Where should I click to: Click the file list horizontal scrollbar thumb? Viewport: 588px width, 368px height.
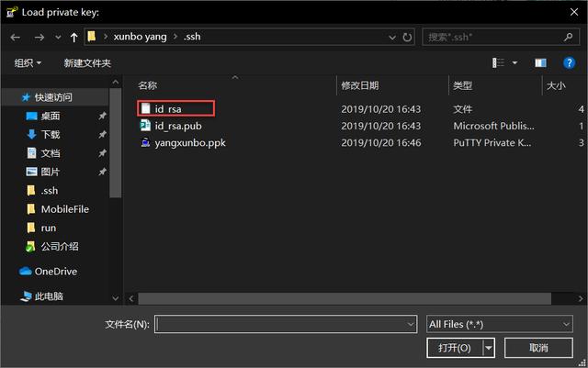(345, 298)
